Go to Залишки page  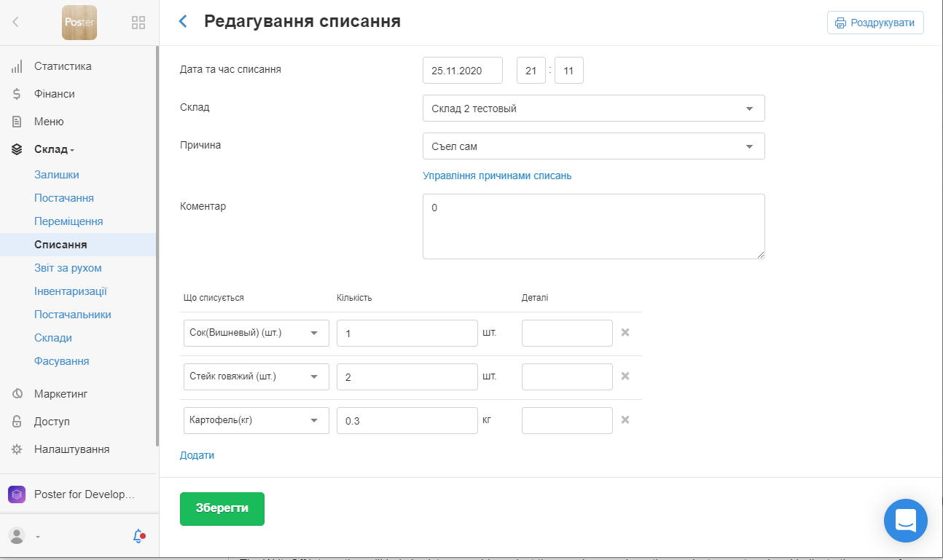point(57,175)
